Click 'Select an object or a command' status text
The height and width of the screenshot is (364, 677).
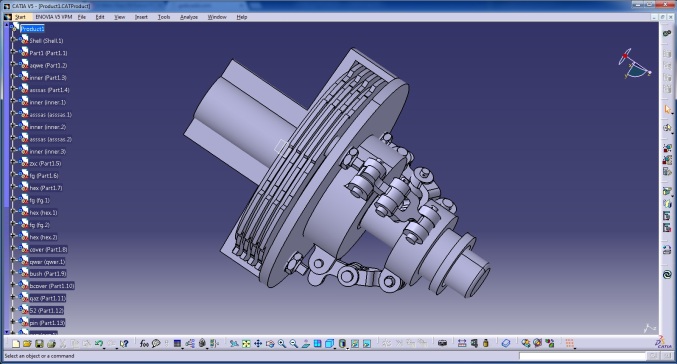pos(39,356)
